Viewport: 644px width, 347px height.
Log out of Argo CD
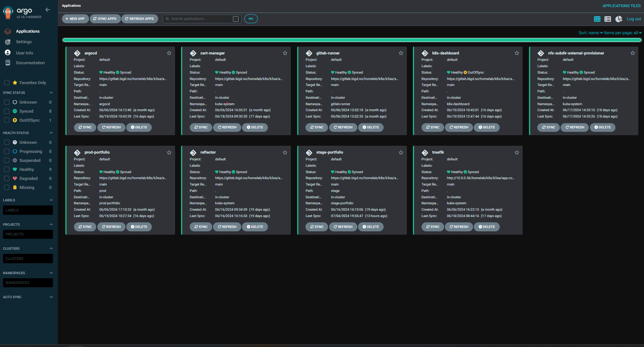634,19
